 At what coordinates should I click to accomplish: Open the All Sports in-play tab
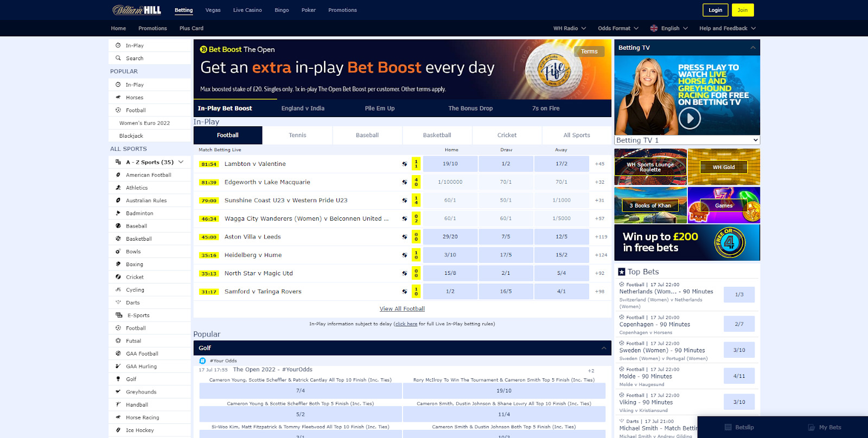(x=577, y=135)
